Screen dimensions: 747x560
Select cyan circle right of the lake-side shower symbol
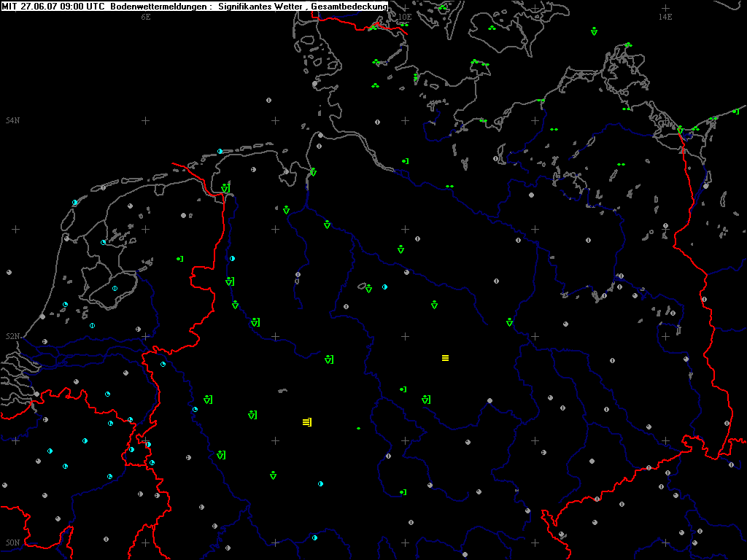pos(384,287)
